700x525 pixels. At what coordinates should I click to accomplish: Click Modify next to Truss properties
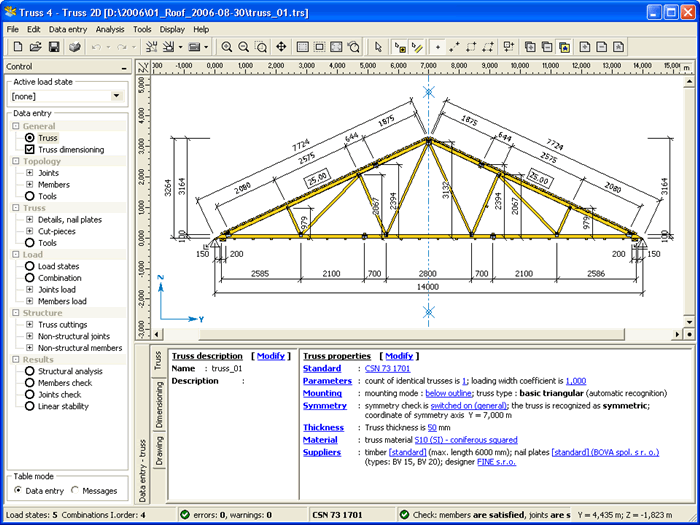(399, 356)
